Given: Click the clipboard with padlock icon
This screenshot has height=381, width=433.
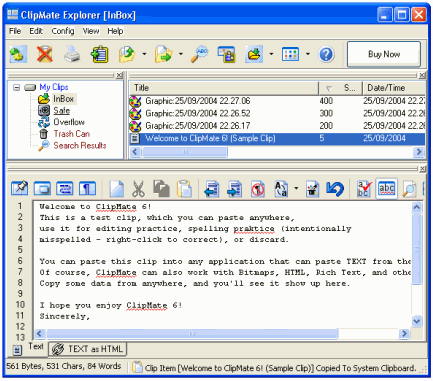Looking at the screenshot, I should point(227,54).
